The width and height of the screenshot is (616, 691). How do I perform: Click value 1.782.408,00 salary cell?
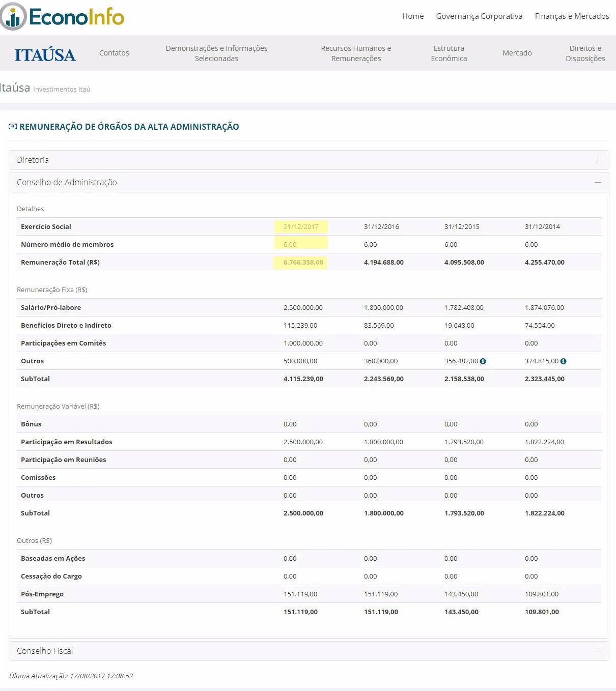click(x=464, y=308)
